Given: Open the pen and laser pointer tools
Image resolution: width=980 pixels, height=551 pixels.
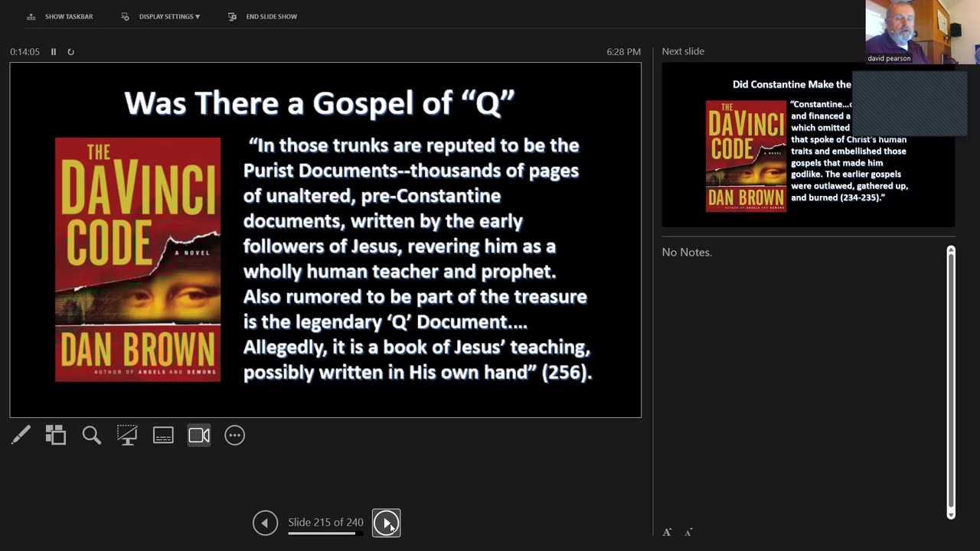Looking at the screenshot, I should (x=21, y=435).
